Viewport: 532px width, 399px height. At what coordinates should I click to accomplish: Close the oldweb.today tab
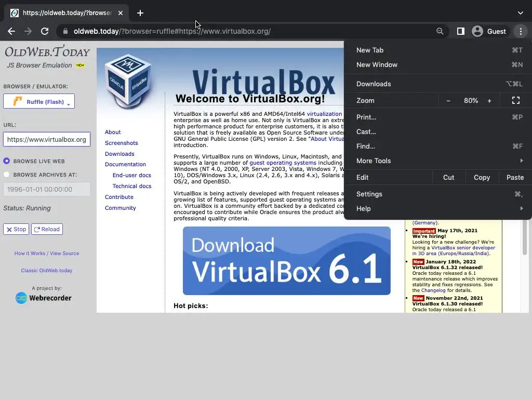121,13
